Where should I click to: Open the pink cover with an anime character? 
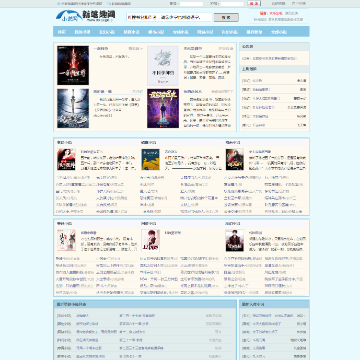[x=150, y=240]
